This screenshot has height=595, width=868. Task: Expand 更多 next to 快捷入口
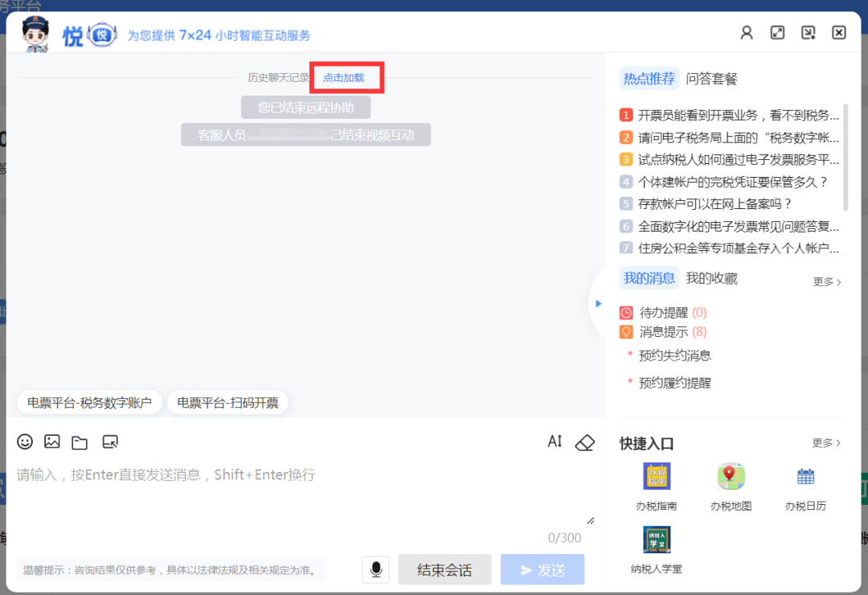tap(826, 443)
